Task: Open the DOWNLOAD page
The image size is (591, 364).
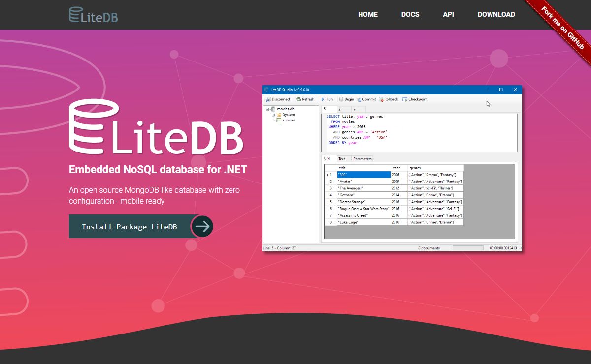Action: 496,14
